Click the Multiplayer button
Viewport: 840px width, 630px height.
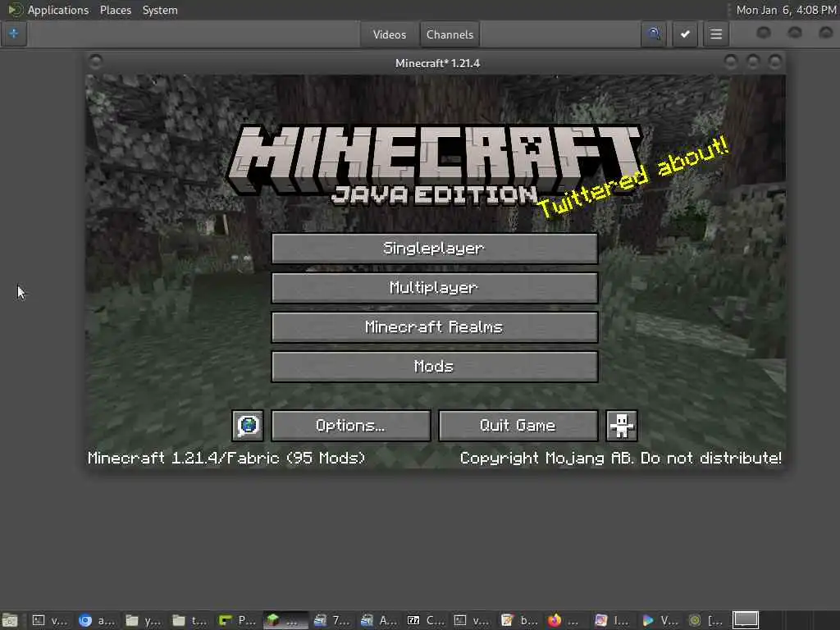tap(435, 288)
